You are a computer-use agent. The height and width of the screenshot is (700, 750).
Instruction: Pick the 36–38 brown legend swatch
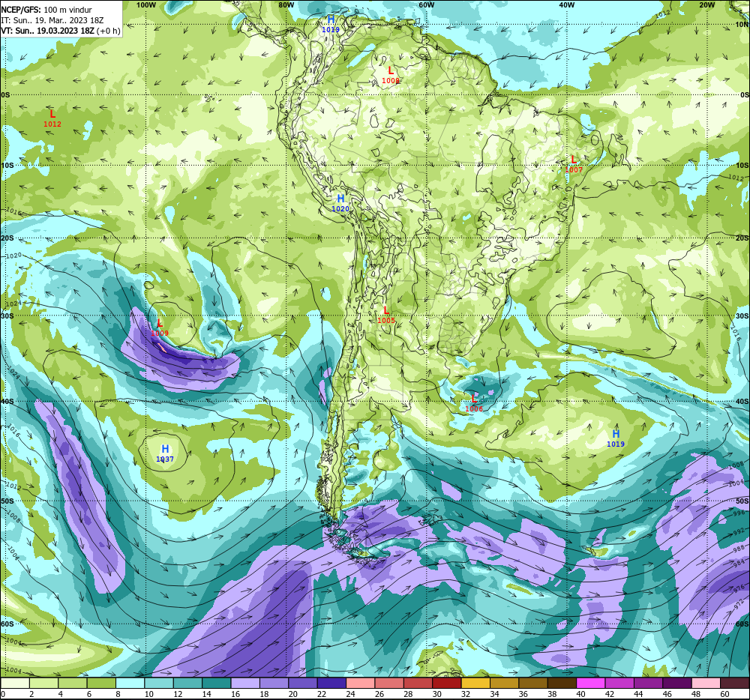(x=533, y=684)
